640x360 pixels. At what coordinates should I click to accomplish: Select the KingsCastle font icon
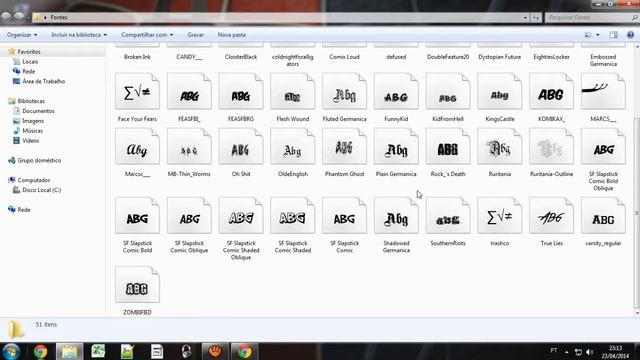point(500,91)
